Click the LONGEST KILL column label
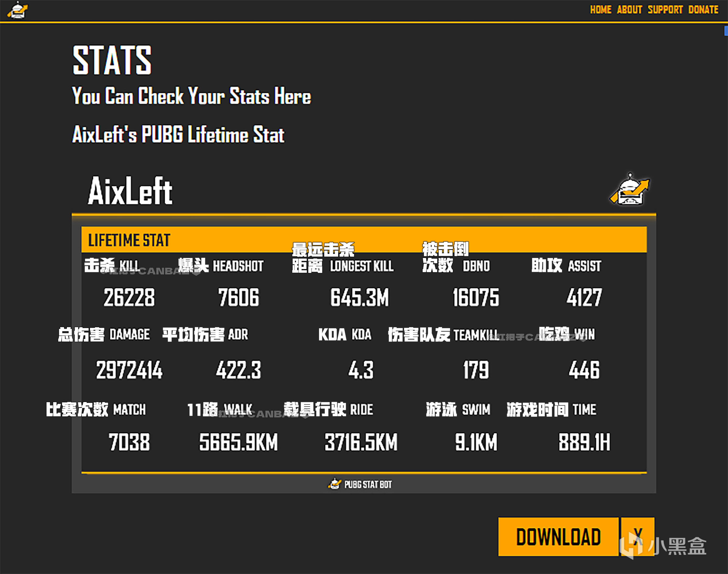This screenshot has width=728, height=574. click(362, 266)
